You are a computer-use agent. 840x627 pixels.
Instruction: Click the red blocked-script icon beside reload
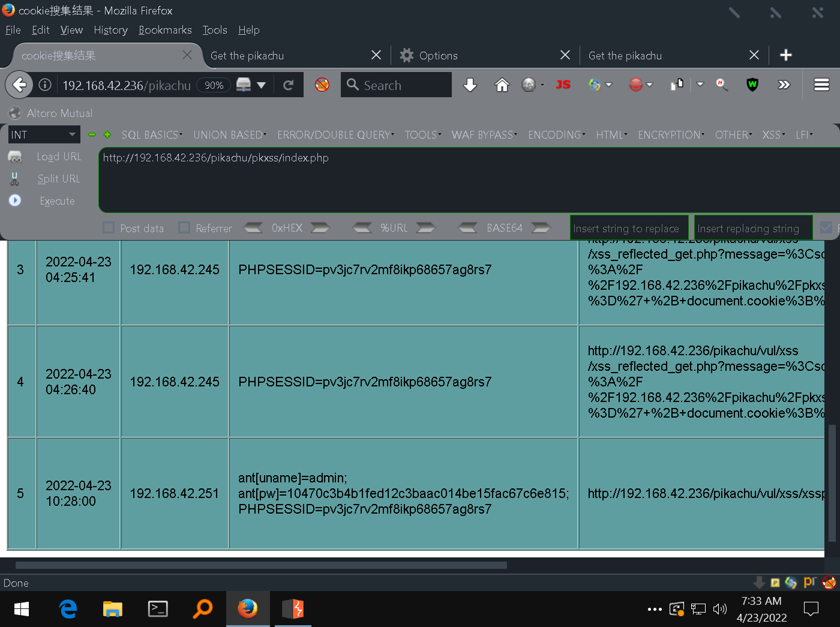[322, 85]
